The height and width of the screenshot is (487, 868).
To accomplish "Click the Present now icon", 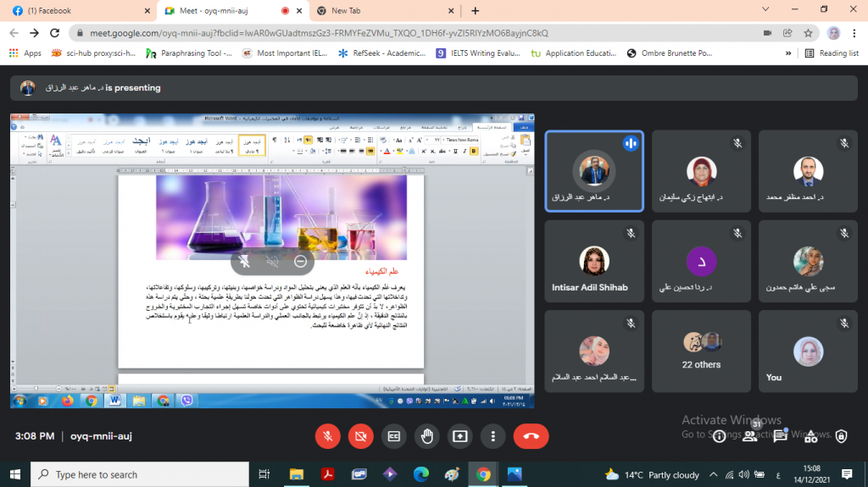I will pos(459,436).
